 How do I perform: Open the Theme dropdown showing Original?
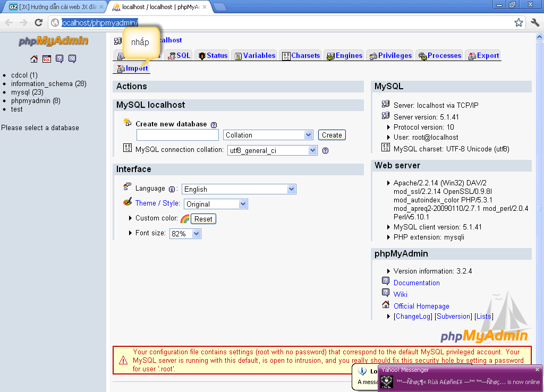click(x=216, y=204)
